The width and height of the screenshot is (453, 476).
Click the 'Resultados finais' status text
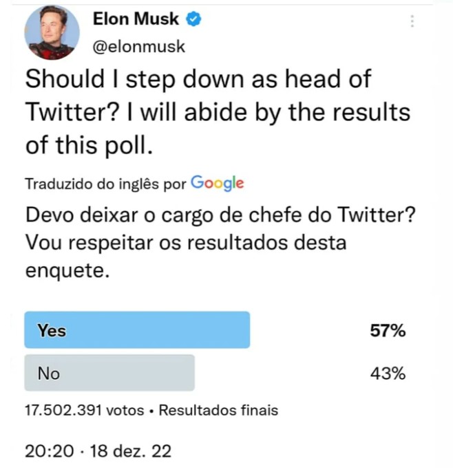tap(218, 411)
